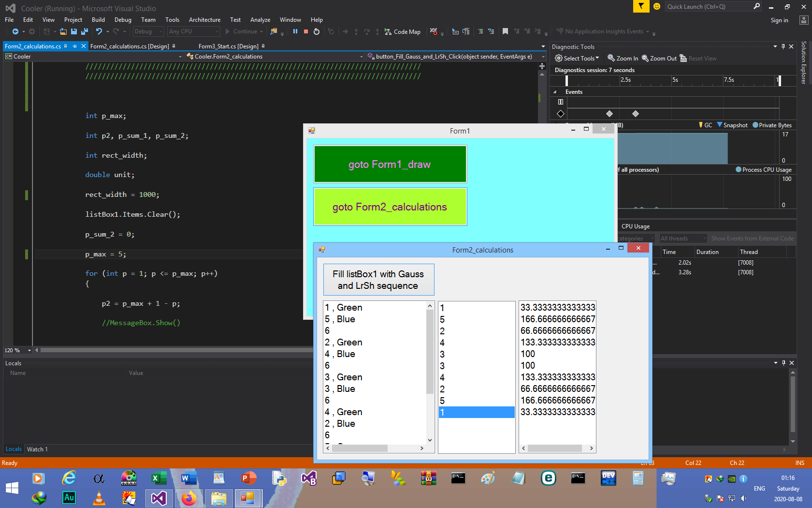Click goto Form2_calculations button
This screenshot has height=508, width=812.
pyautogui.click(x=390, y=207)
